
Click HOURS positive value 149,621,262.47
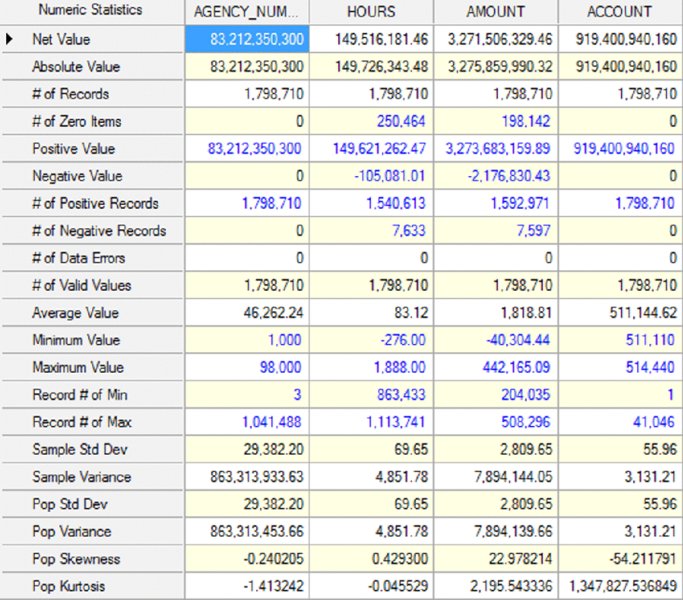(x=379, y=149)
